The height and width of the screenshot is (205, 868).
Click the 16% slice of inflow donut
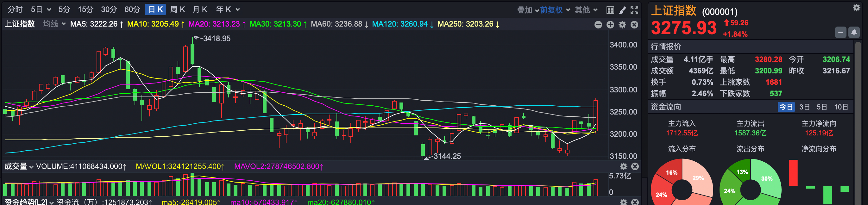671,172
